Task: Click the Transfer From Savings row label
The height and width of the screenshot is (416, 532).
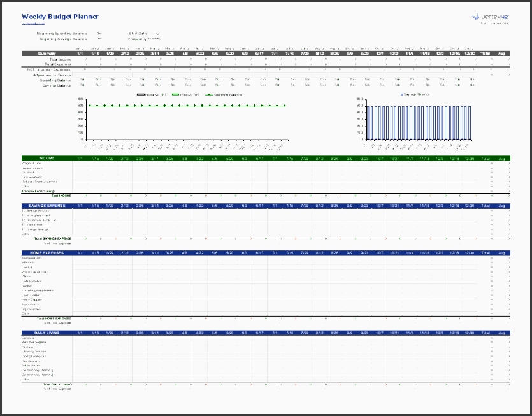Action: coord(40,191)
